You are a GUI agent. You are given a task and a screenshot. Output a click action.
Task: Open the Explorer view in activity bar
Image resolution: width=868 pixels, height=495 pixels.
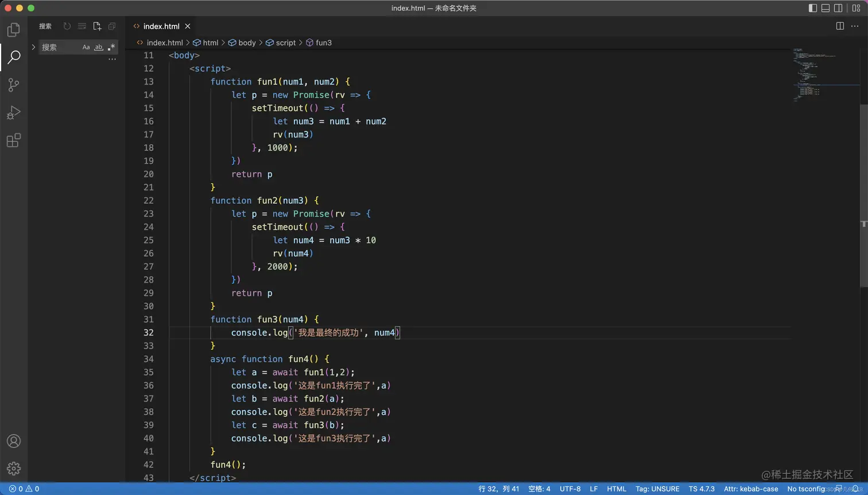coord(14,29)
